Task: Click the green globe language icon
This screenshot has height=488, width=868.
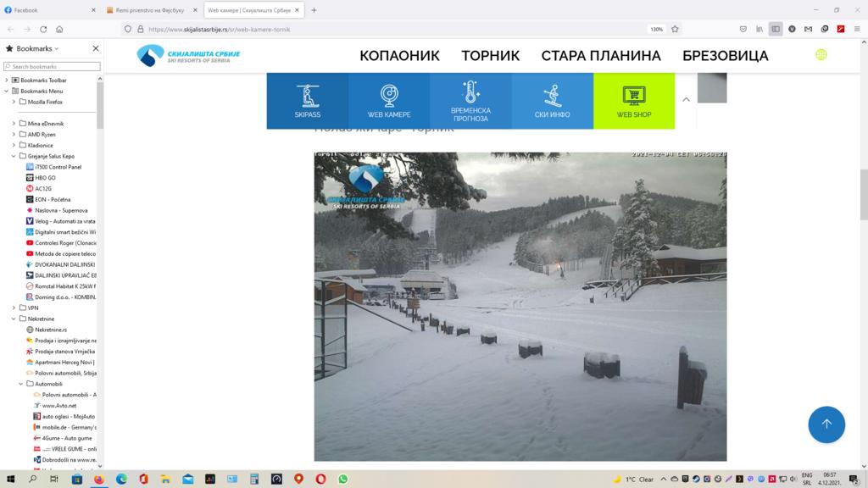Action: [x=821, y=55]
